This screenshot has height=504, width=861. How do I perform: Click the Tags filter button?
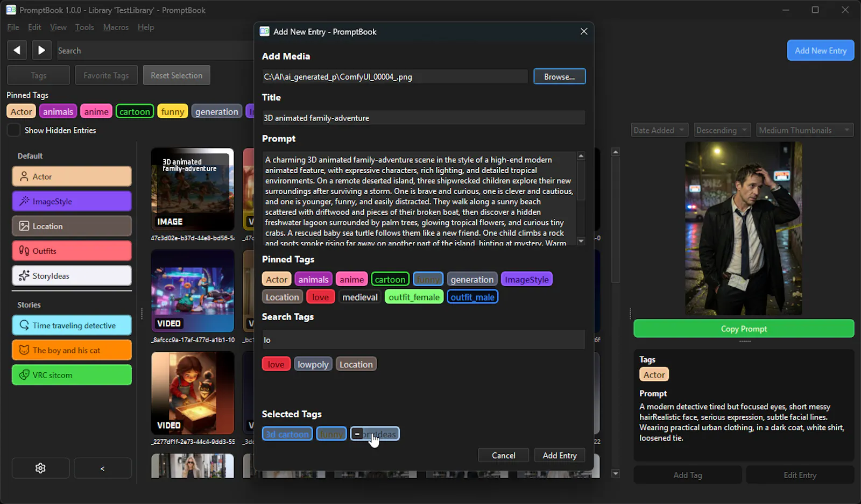[38, 75]
